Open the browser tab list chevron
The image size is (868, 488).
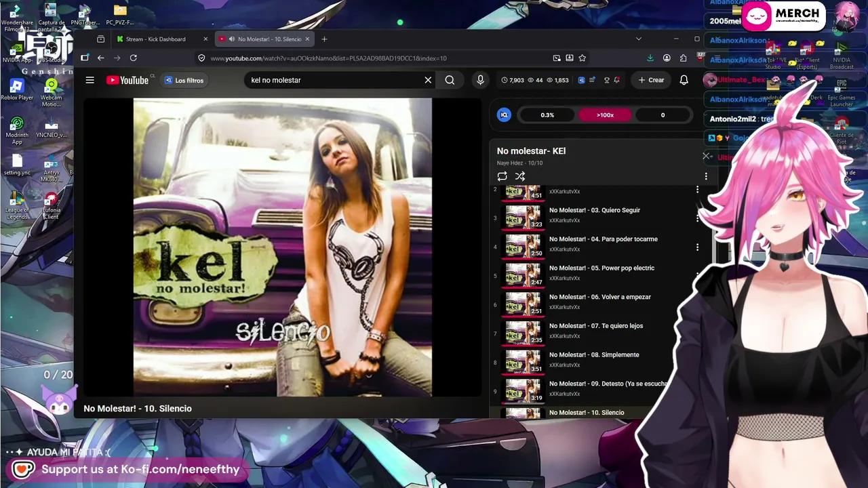(638, 39)
